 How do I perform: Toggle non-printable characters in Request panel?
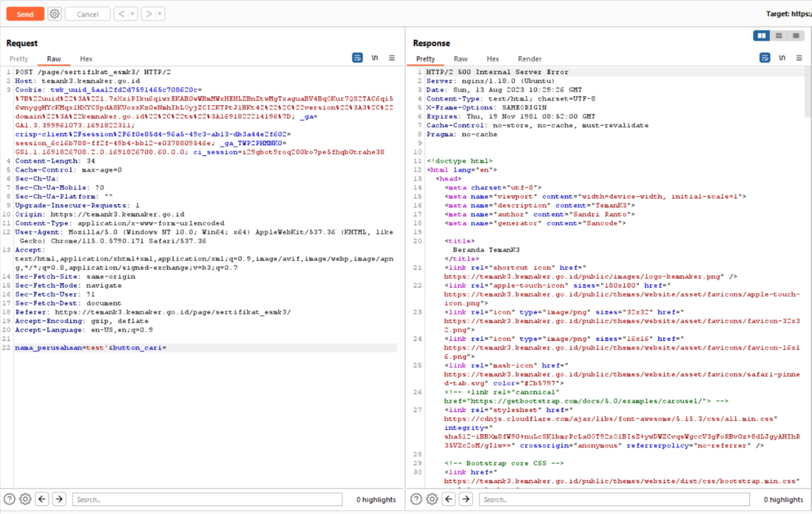375,58
